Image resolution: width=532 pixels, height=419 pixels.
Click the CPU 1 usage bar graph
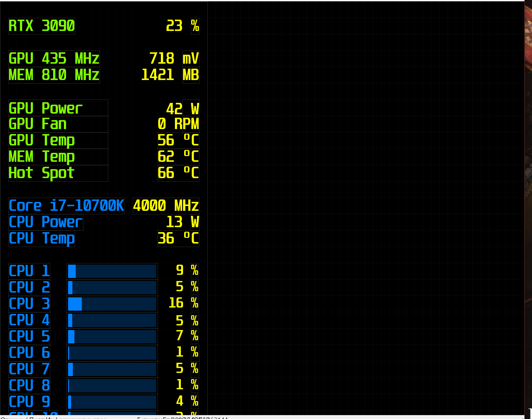[112, 271]
